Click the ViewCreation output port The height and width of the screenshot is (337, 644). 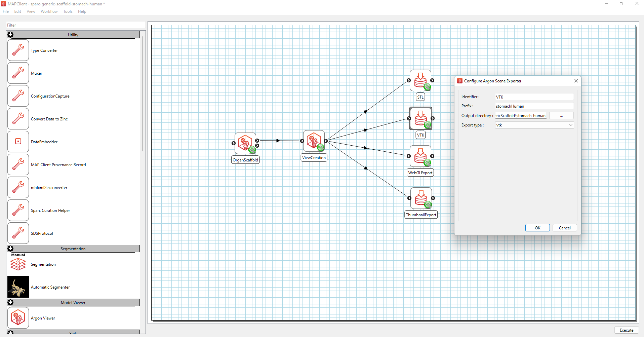(326, 141)
